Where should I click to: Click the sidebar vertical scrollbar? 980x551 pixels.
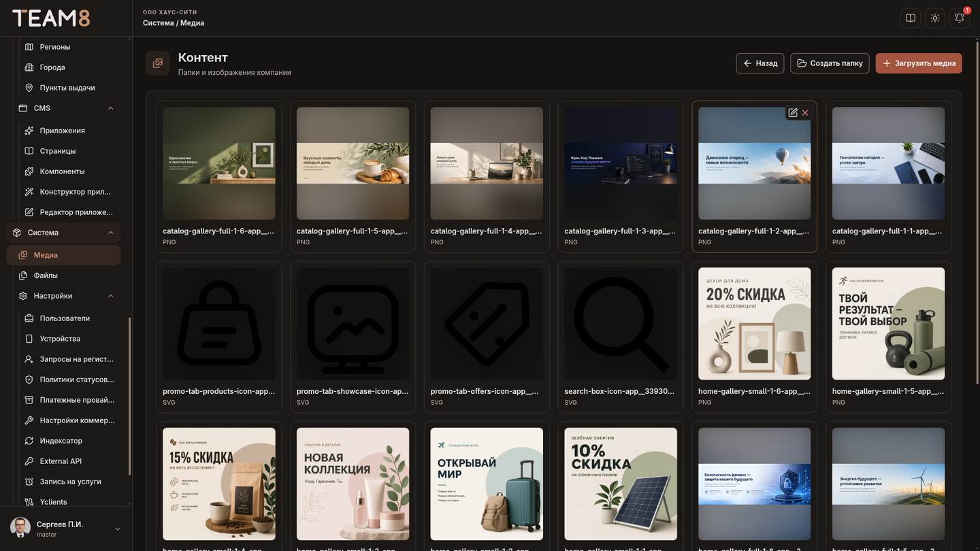(129, 397)
